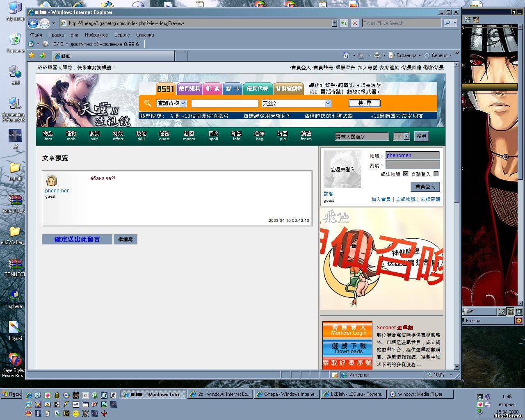Click the RSS feeds icon
Image resolution: width=525 pixels, height=420 pixels.
(x=361, y=55)
